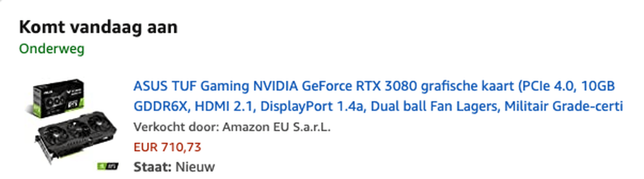
Task: Click the green 'Onderweg' shipment status
Action: [x=52, y=49]
